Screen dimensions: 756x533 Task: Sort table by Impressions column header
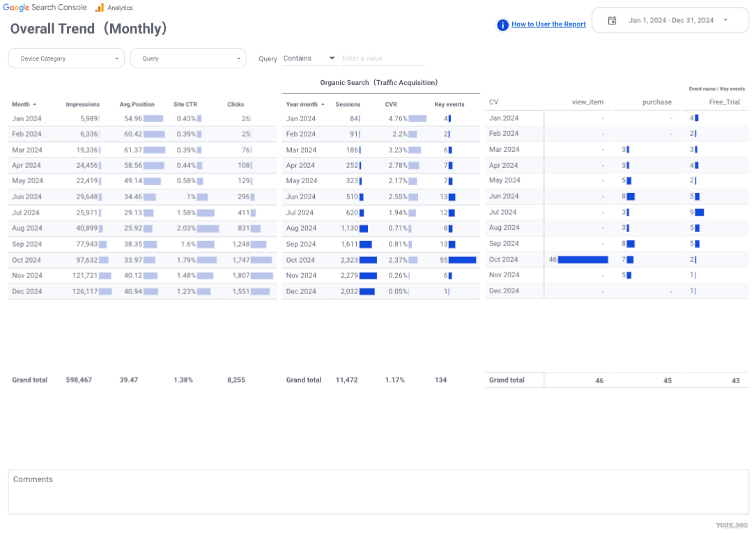[82, 105]
